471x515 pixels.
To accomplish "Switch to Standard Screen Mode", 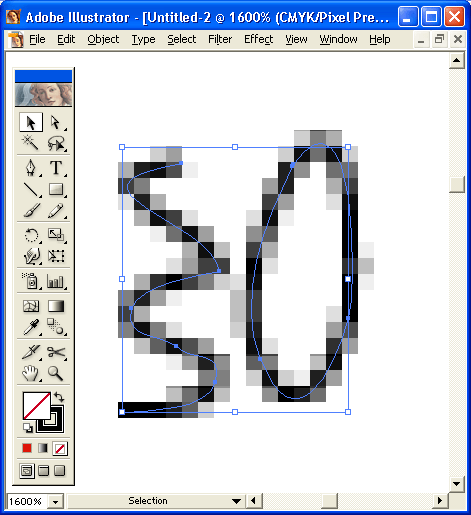I will pos(27,471).
